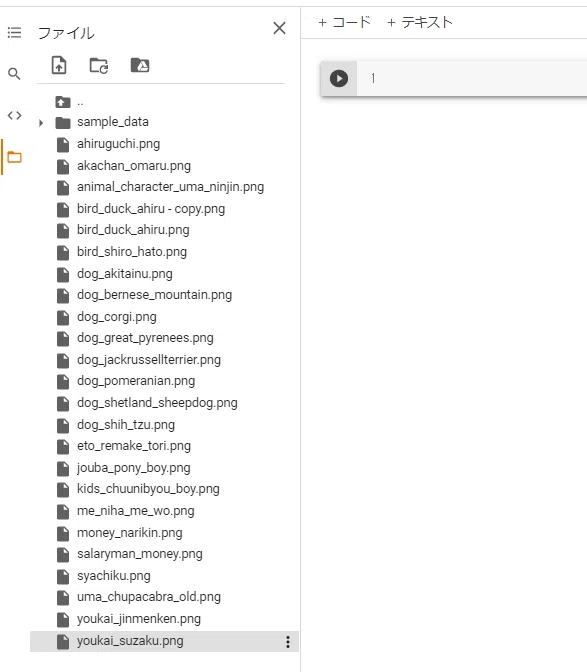Add a new code cell
This screenshot has height=672, width=587.
(x=344, y=22)
